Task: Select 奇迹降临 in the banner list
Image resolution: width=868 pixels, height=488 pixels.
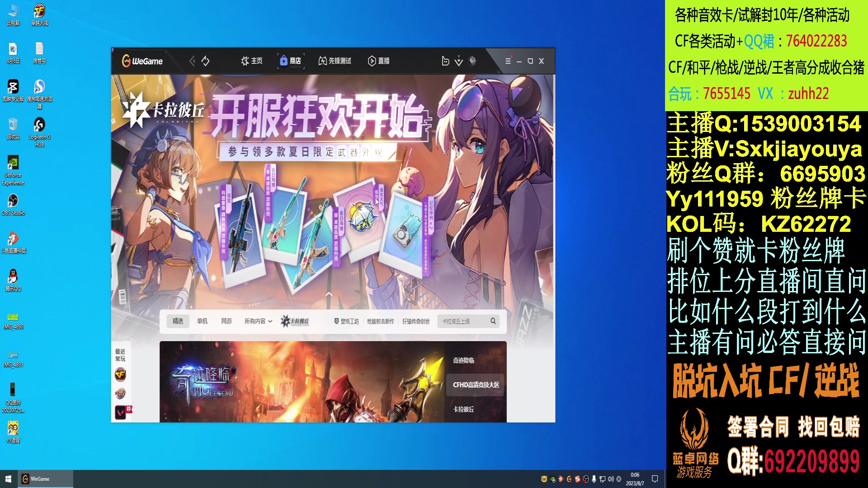Action: pyautogui.click(x=464, y=361)
